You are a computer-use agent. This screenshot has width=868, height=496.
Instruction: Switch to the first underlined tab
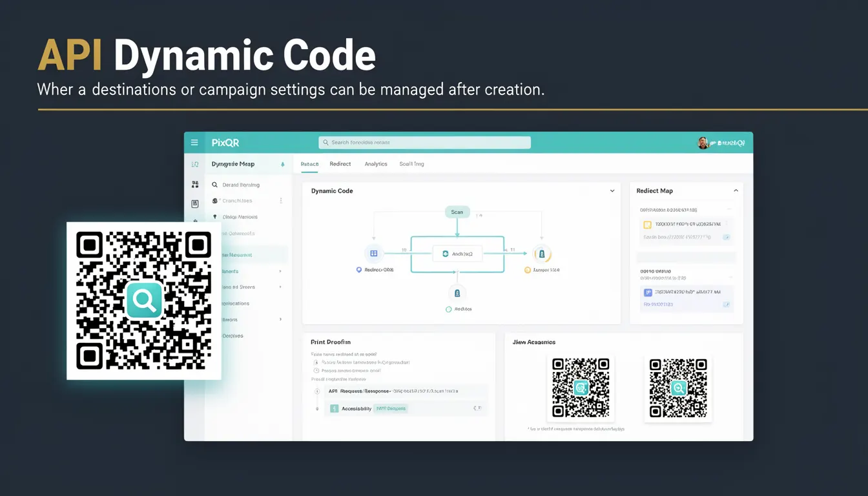click(x=309, y=164)
